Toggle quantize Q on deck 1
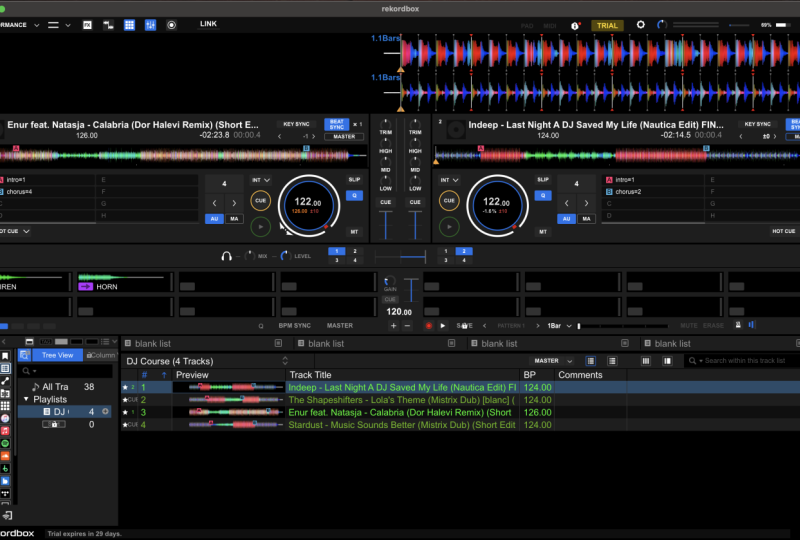 [x=354, y=195]
